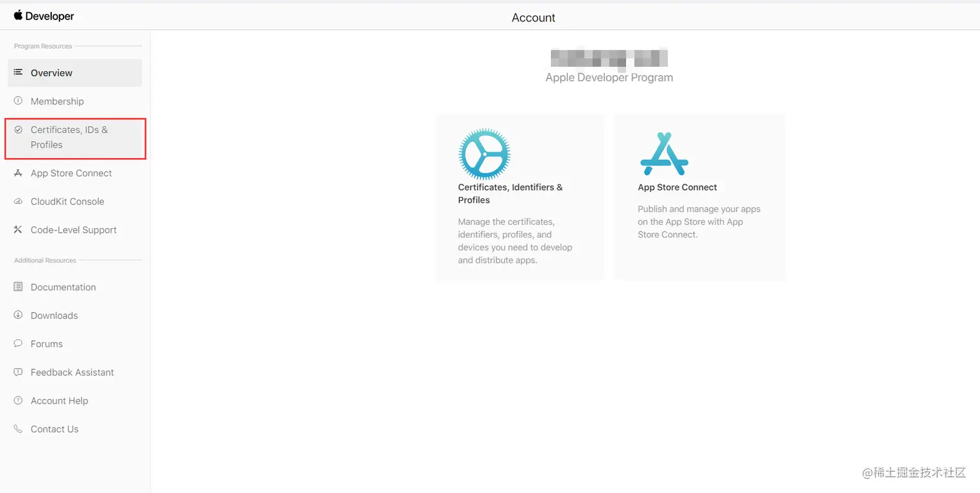Click the App Store Connect card title
Viewport: 980px width, 493px height.
677,187
